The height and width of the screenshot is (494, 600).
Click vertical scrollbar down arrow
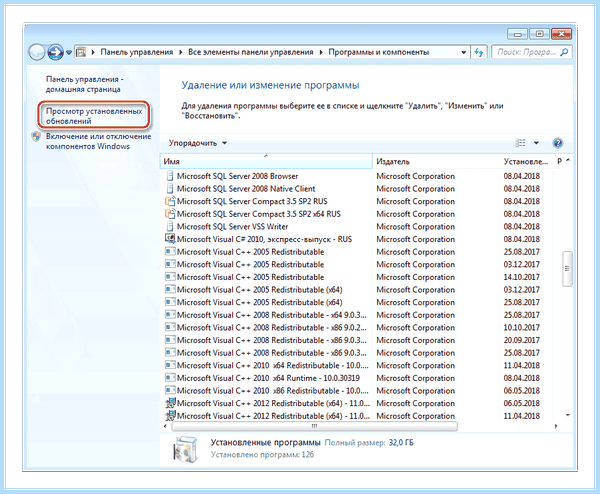tap(568, 416)
